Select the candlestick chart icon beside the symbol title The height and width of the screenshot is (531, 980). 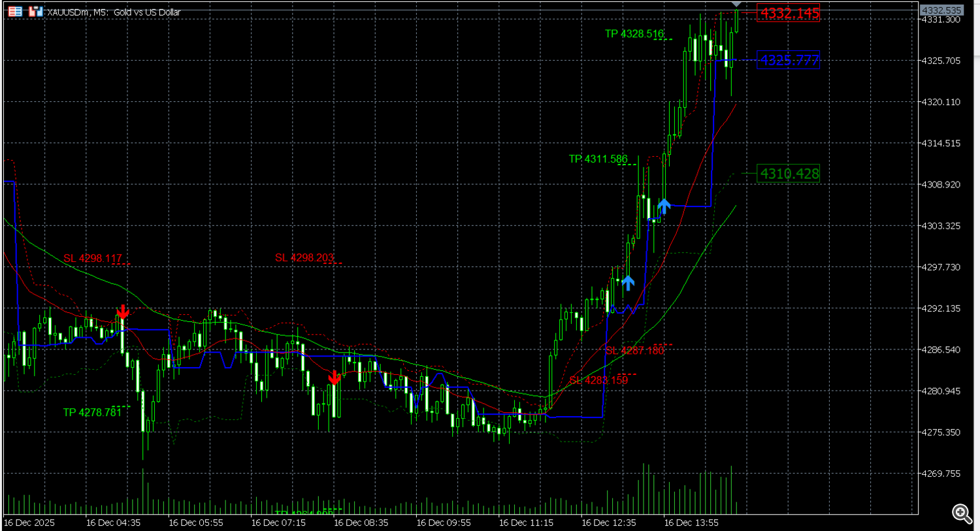click(37, 10)
